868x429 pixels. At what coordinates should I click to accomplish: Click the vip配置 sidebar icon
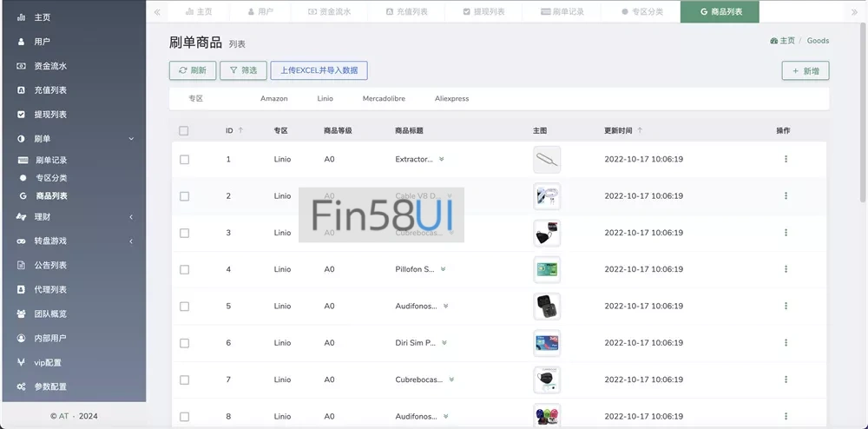pos(21,362)
